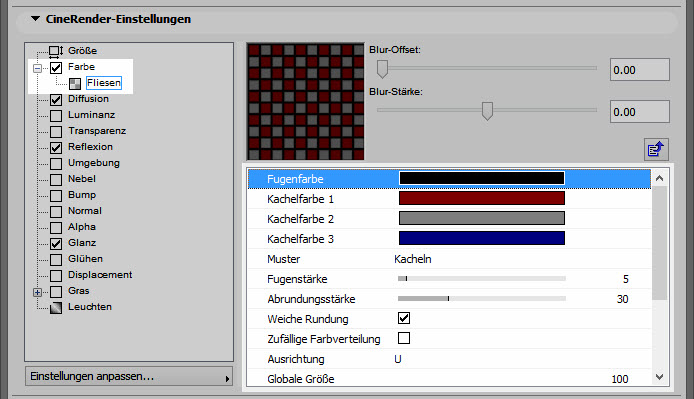
Task: Select the Reflexion tree label
Action: (x=90, y=147)
